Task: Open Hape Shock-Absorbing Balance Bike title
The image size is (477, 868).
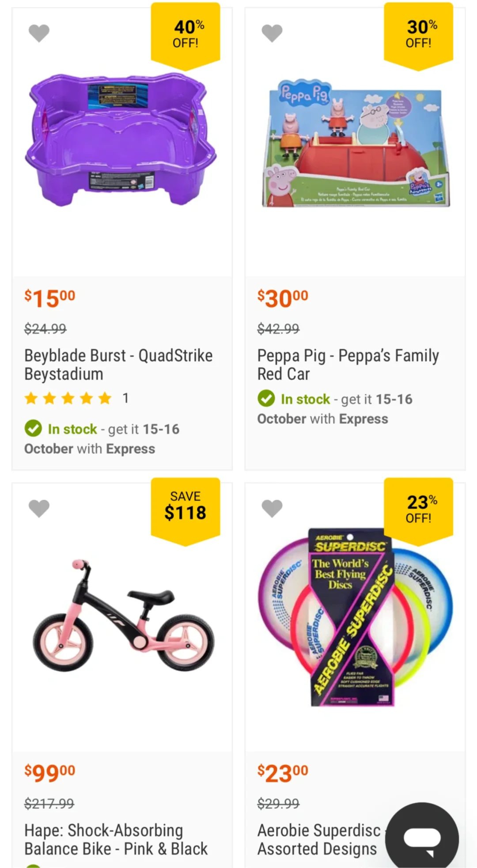Action: click(116, 839)
